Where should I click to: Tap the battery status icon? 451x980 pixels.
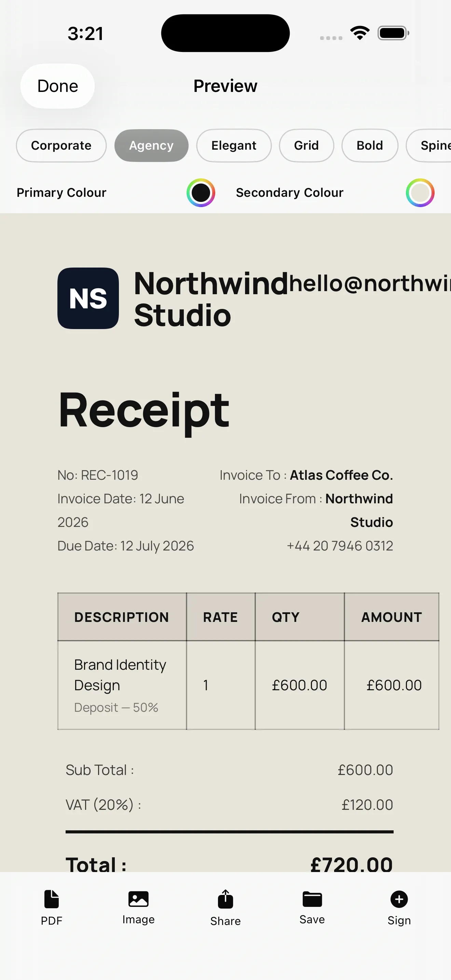393,33
